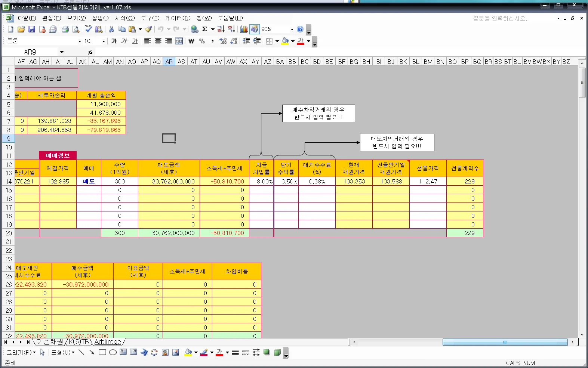
Task: Click the Save icon in the toolbar
Action: [32, 29]
